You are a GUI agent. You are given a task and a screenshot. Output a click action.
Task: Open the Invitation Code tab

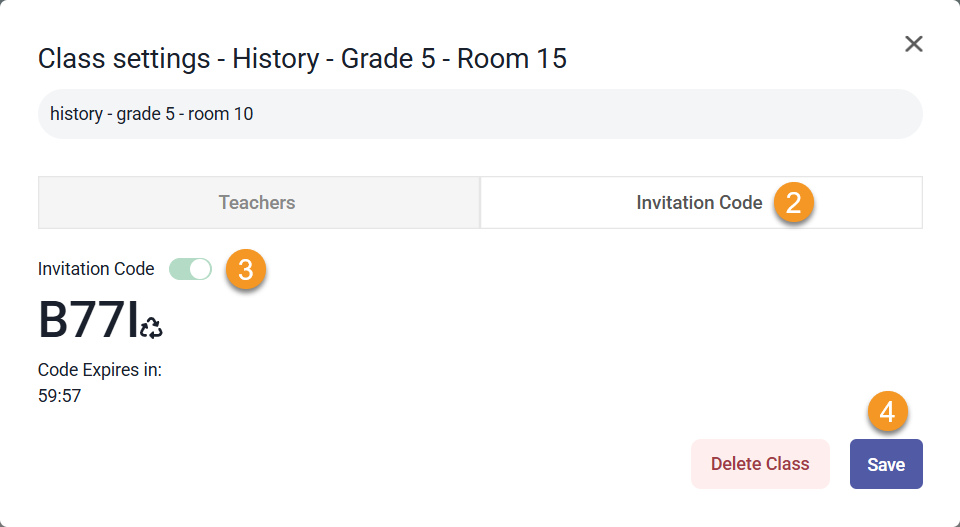(699, 203)
